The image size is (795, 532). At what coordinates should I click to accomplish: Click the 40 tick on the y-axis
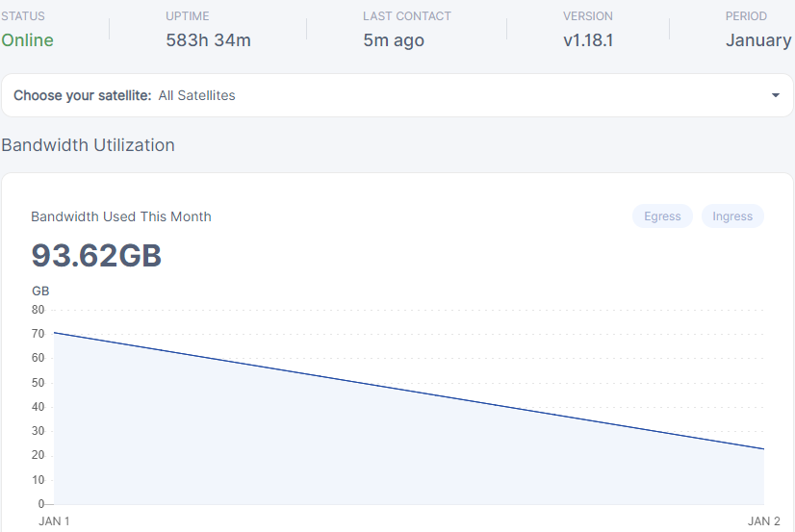pos(38,407)
